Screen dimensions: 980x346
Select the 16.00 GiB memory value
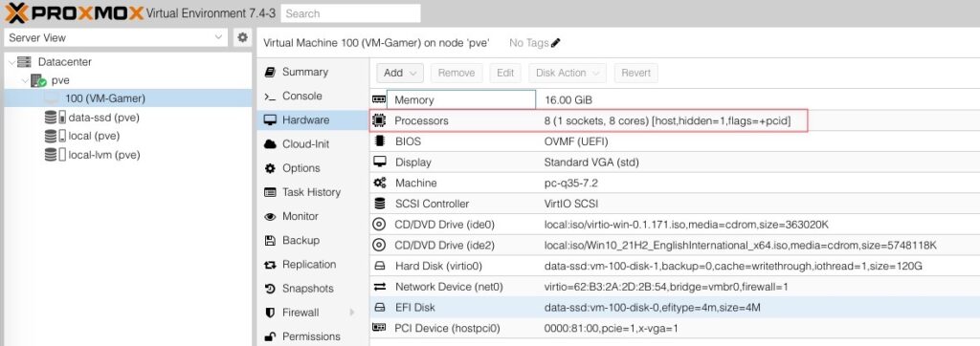pos(568,100)
